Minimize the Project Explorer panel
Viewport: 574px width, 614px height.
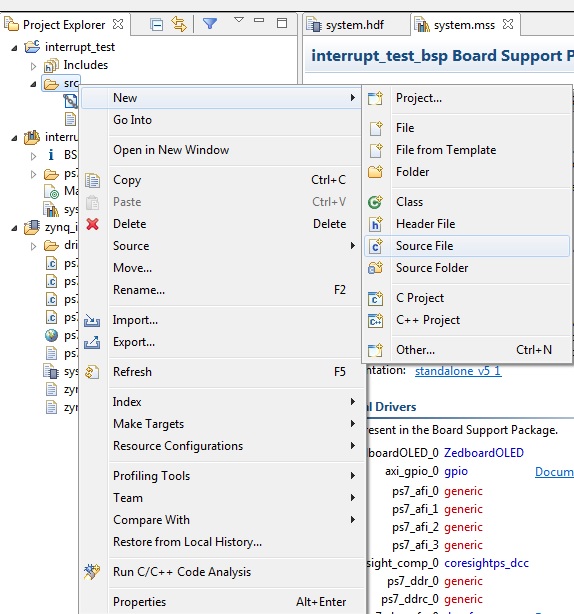(259, 20)
